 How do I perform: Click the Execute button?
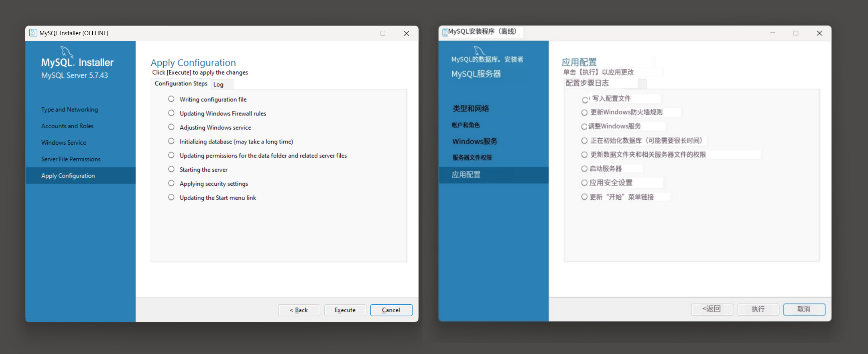point(345,310)
